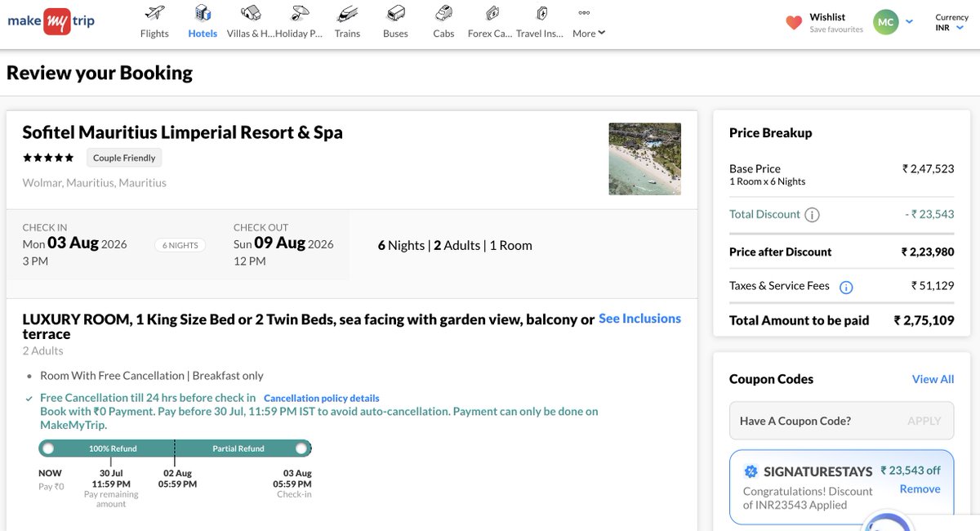
Task: Click Total Discount info icon
Action: [812, 215]
